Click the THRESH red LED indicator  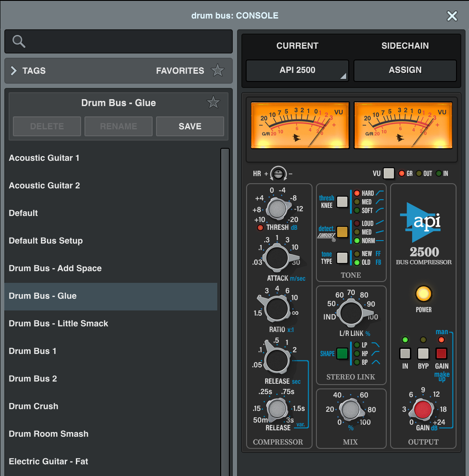pyautogui.click(x=260, y=227)
